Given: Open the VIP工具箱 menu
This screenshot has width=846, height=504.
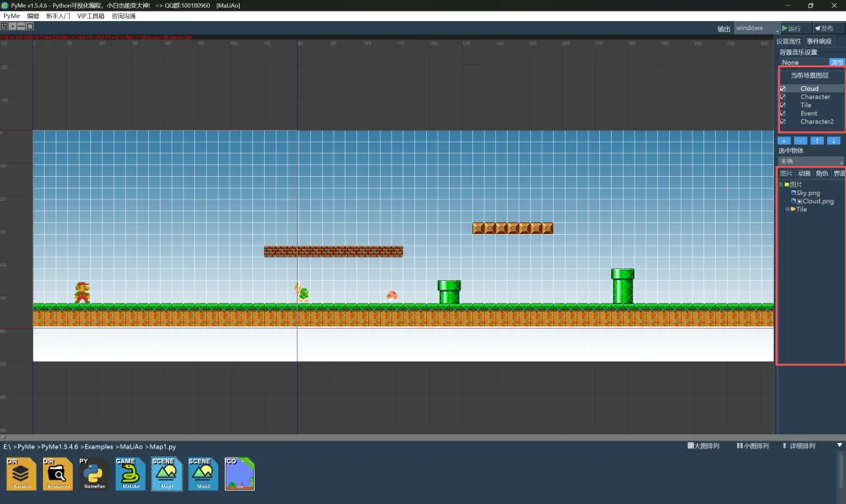Looking at the screenshot, I should (x=91, y=16).
